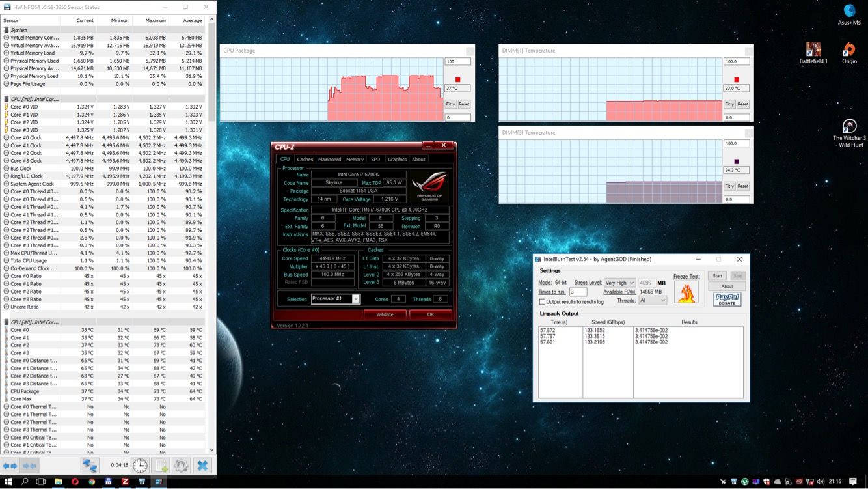The height and width of the screenshot is (489, 868).
Task: Open the Threads dropdown in IntelBurnTest
Action: click(x=653, y=300)
